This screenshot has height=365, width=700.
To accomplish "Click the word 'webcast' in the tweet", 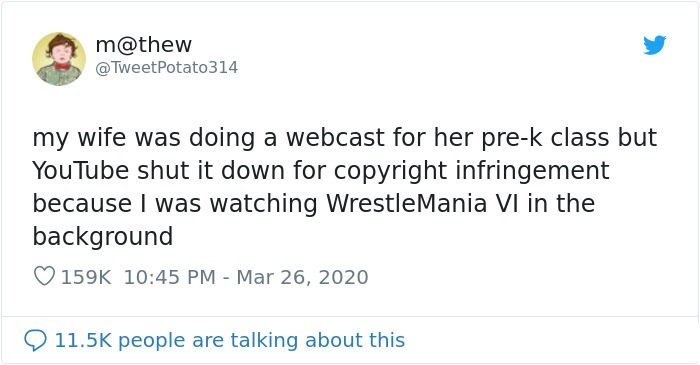I will tap(335, 137).
